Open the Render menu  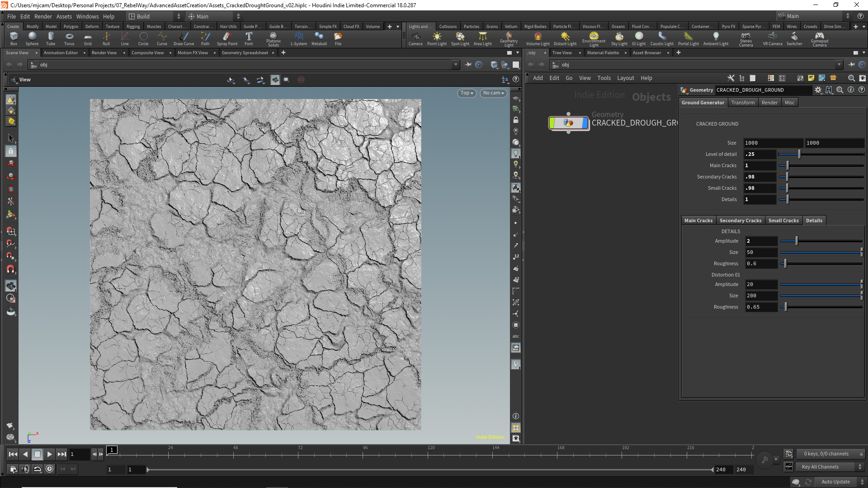click(43, 16)
